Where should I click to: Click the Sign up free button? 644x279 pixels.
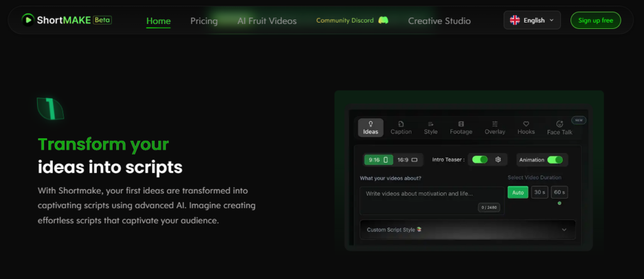(596, 20)
